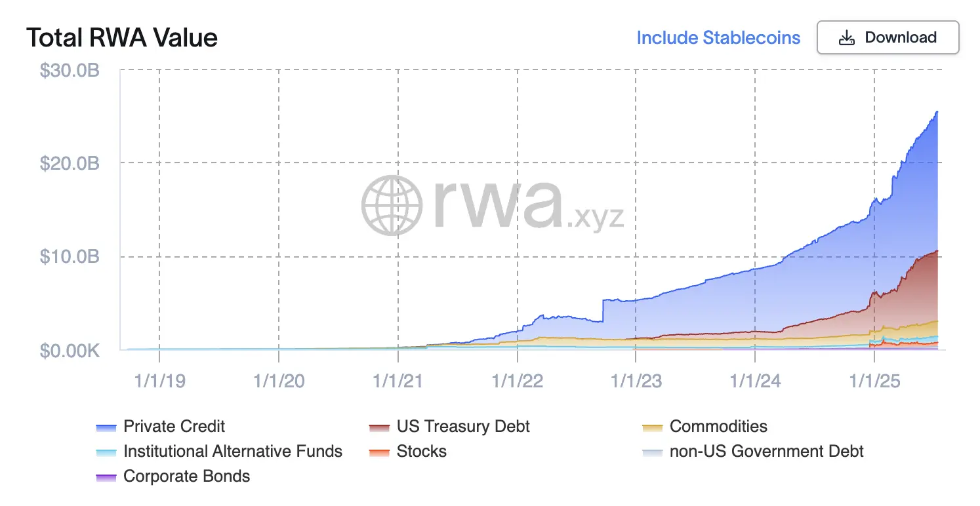Click the blue Private Credit swatch
Image resolution: width=980 pixels, height=506 pixels.
(x=106, y=428)
